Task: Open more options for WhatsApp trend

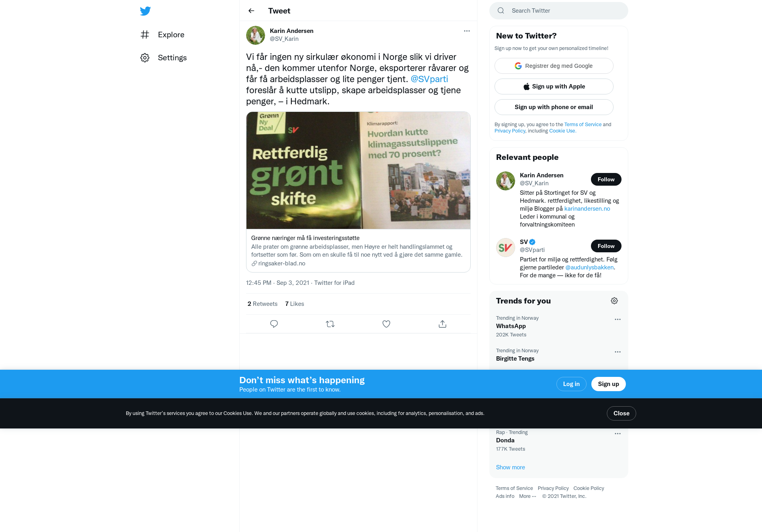Action: pyautogui.click(x=618, y=319)
